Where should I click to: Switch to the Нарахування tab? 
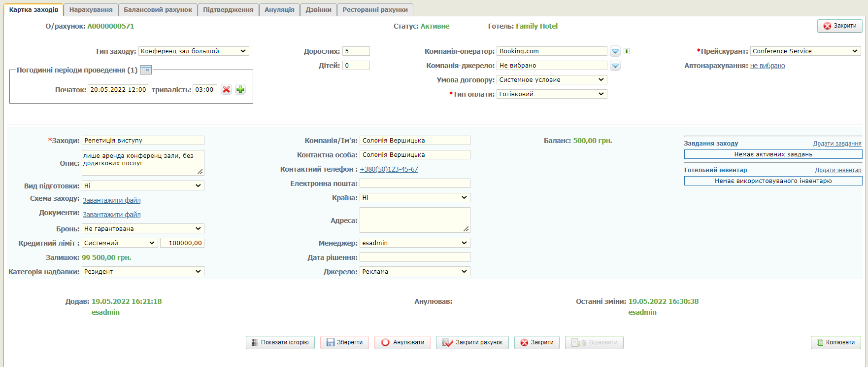pyautogui.click(x=91, y=10)
